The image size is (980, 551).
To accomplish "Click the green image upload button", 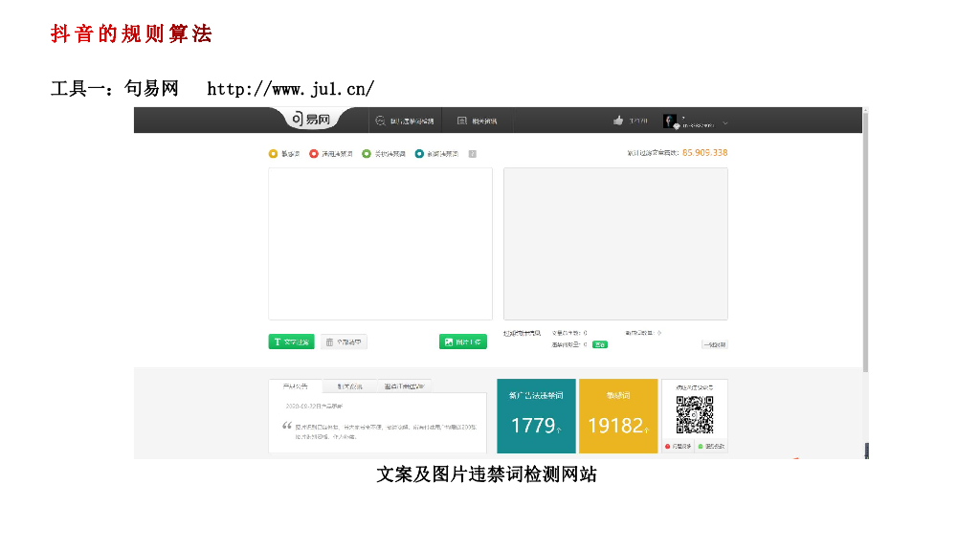I will (463, 342).
